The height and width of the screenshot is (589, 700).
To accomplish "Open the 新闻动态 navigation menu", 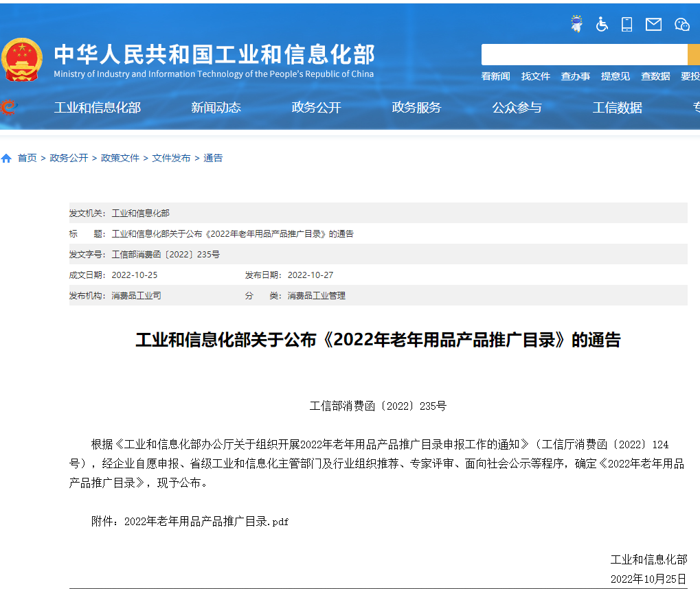I will 216,108.
